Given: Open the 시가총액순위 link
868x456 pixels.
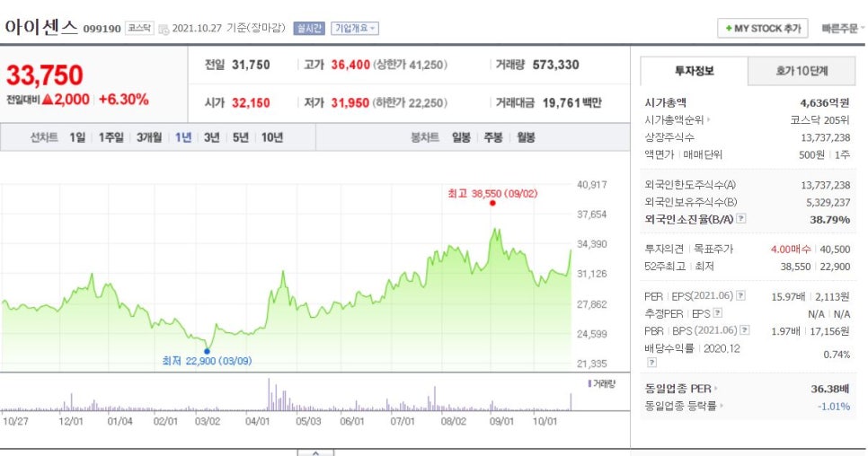Looking at the screenshot, I should [677, 119].
